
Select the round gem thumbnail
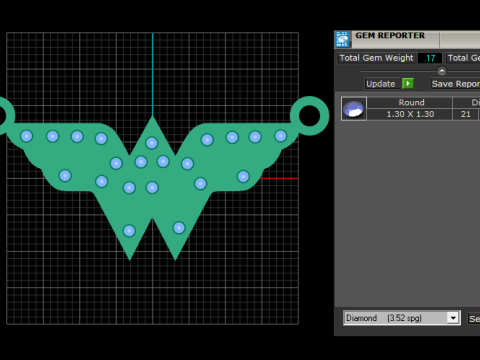coord(354,109)
